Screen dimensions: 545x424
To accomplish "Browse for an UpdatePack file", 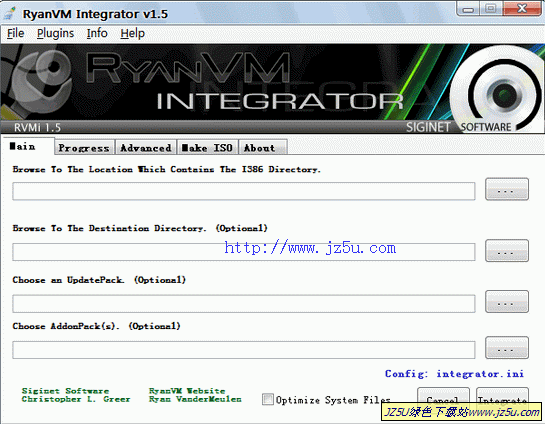I will 507,302.
